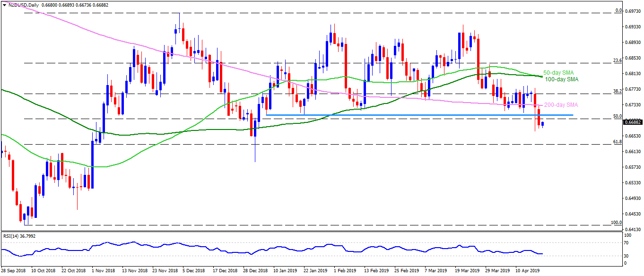Screen dimensions: 644x276
Task: Click the 61.8 Fibonacci level label
Action: (x=617, y=141)
